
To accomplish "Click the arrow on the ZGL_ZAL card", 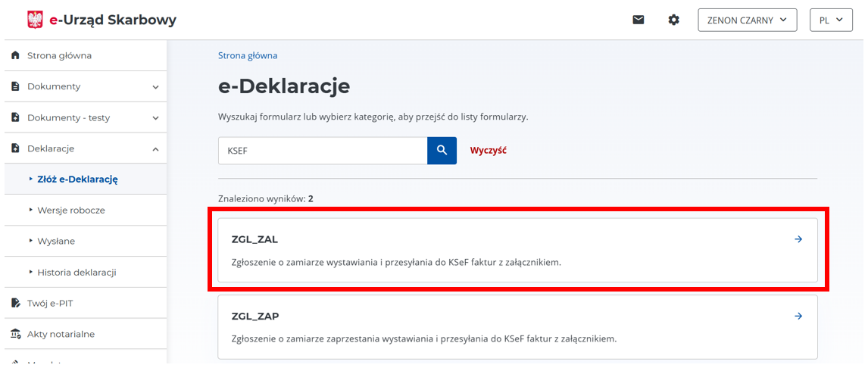I will tap(798, 239).
